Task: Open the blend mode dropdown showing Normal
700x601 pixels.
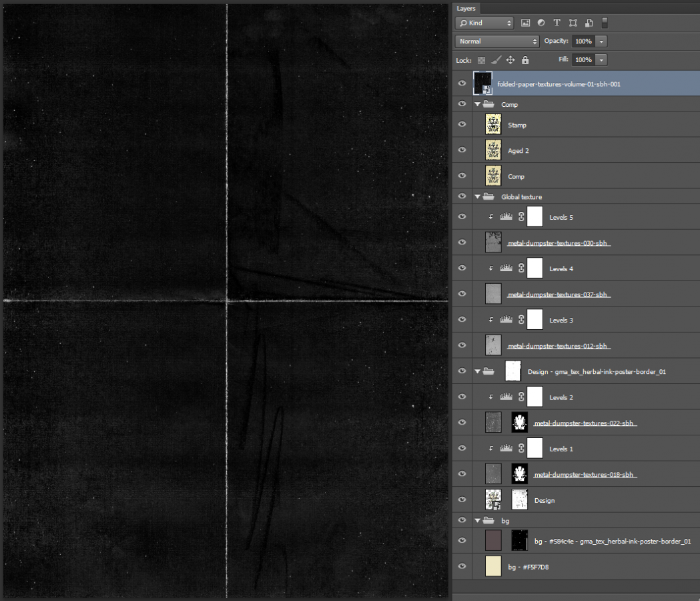Action: click(496, 41)
